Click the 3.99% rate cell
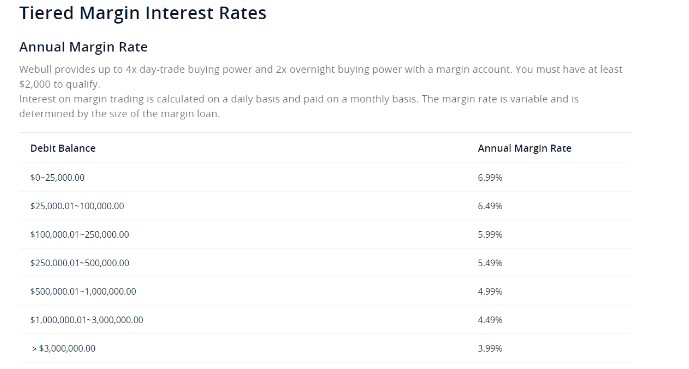Viewport: 689px width, 369px height. point(490,348)
